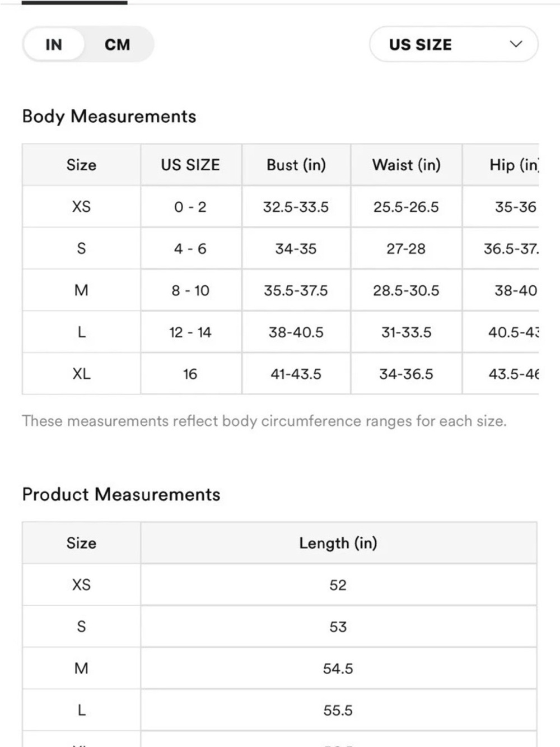Click the body circumference ranges note text

(264, 421)
